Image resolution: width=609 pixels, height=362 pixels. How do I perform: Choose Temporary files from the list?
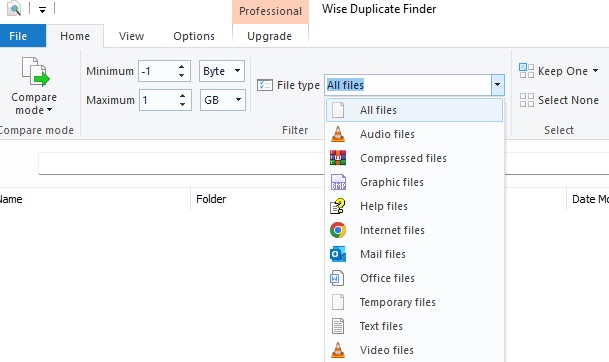pos(414,302)
